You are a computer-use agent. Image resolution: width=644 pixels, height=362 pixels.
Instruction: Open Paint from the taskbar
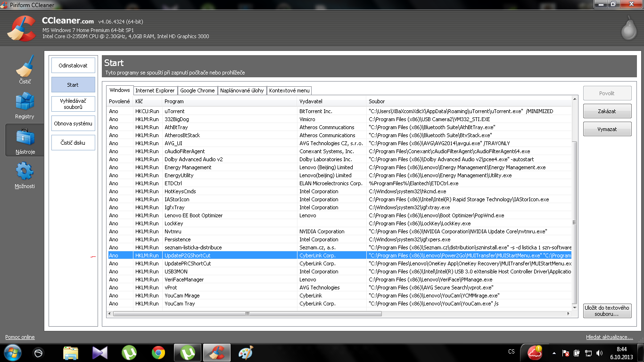click(246, 353)
